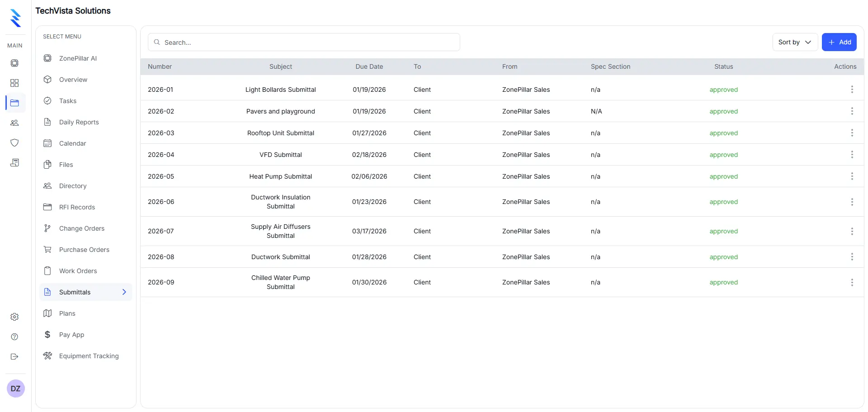Open the actions menu for submittal 2026-01
This screenshot has height=412, width=868.
pos(852,89)
